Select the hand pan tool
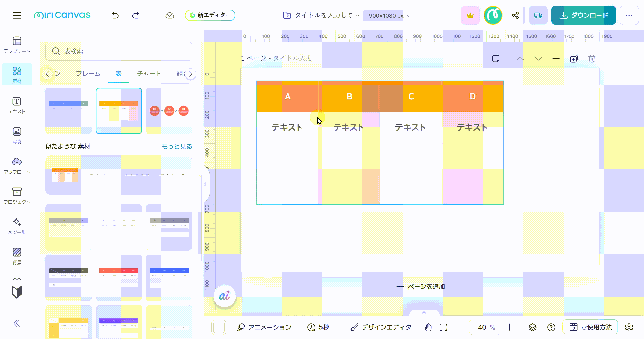 tap(428, 327)
